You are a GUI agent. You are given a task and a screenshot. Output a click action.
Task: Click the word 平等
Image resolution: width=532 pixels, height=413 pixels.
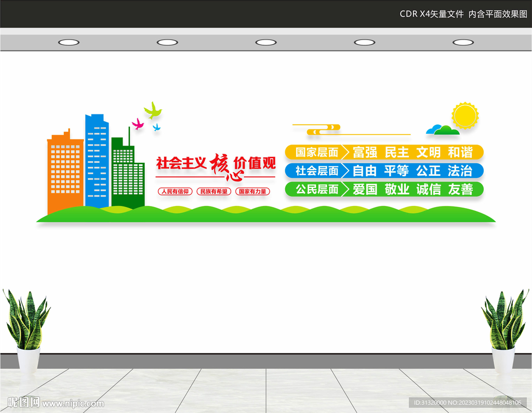click(396, 171)
